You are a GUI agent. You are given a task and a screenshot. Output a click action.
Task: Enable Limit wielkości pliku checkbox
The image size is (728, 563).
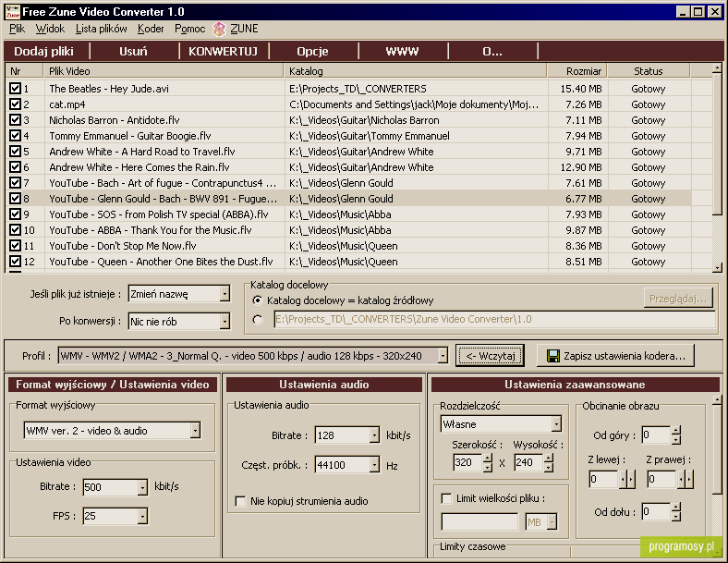(446, 498)
